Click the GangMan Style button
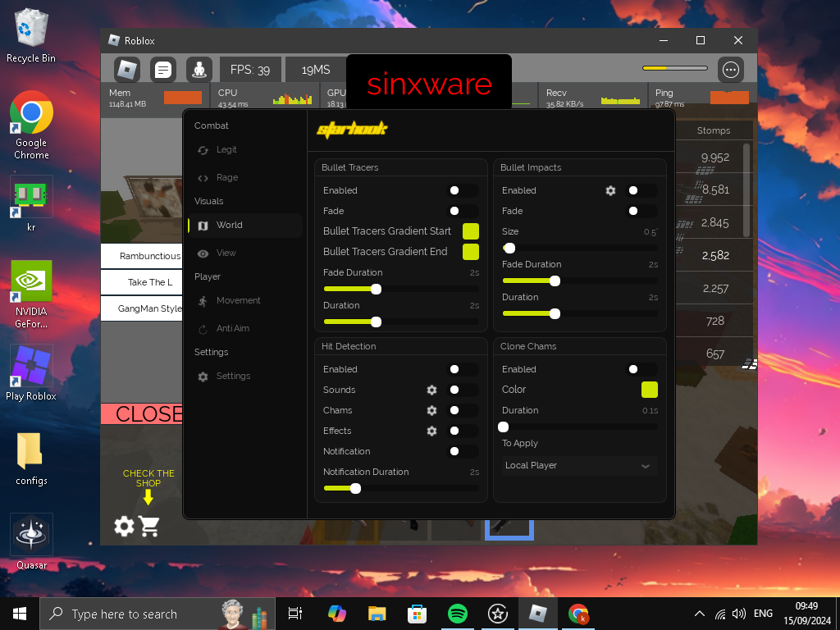 (142, 308)
